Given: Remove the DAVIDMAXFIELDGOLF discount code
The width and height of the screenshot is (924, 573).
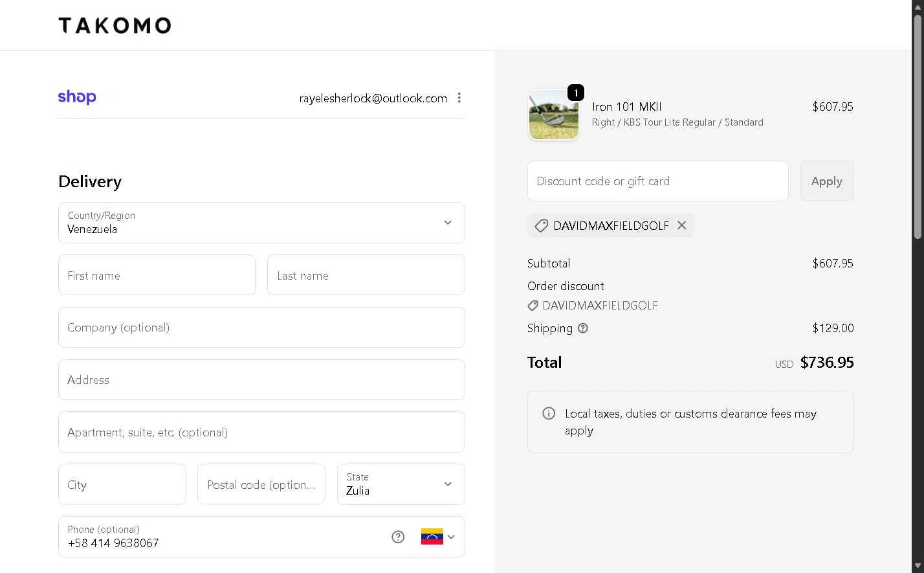Looking at the screenshot, I should (681, 225).
